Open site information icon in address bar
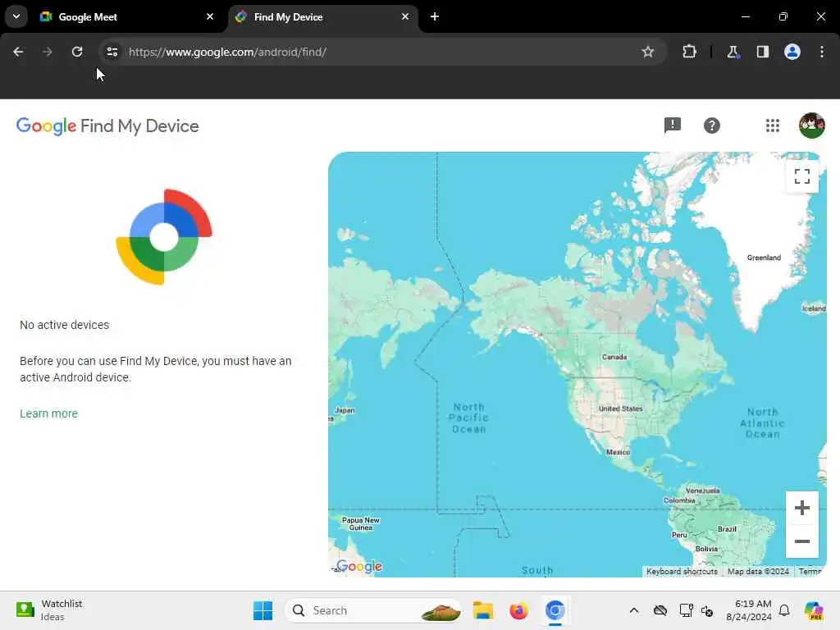This screenshot has width=840, height=630. tap(112, 52)
